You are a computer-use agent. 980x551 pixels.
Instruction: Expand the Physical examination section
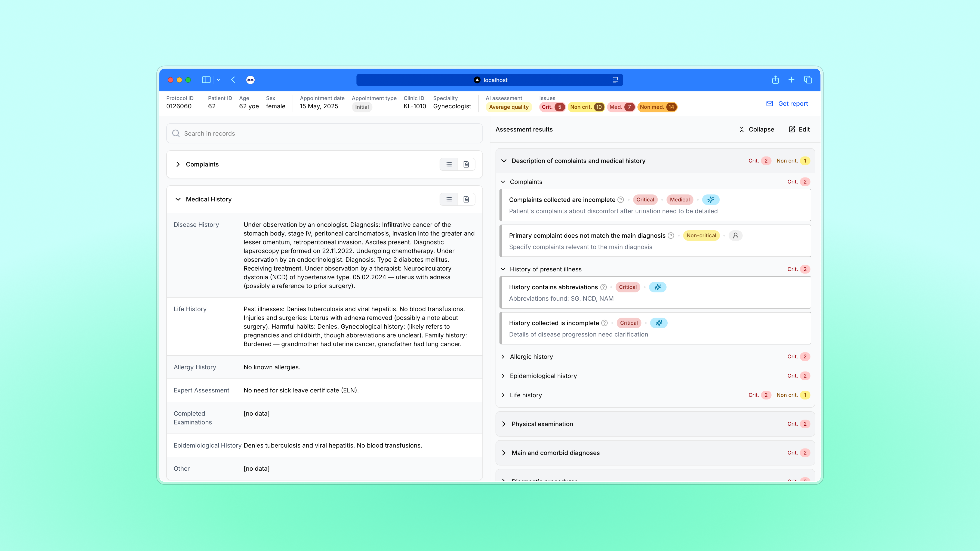[x=504, y=424]
